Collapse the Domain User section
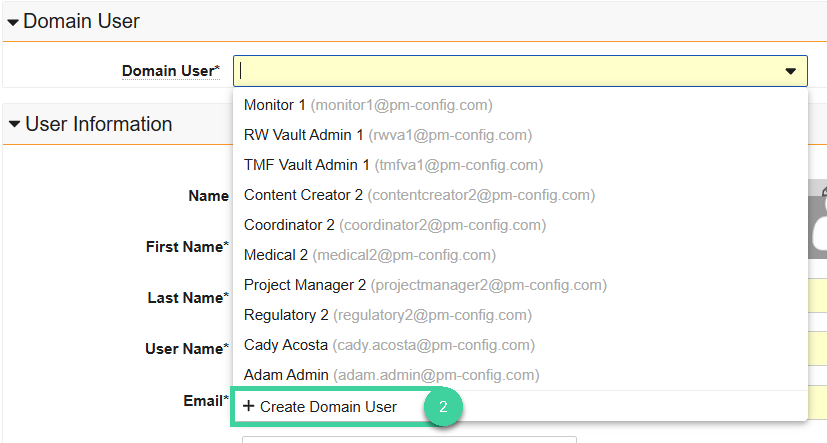This screenshot has height=443, width=827. (x=13, y=22)
